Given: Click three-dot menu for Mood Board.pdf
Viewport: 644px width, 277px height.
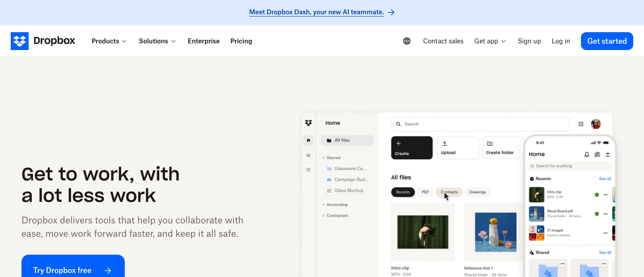Looking at the screenshot, I should (x=606, y=214).
